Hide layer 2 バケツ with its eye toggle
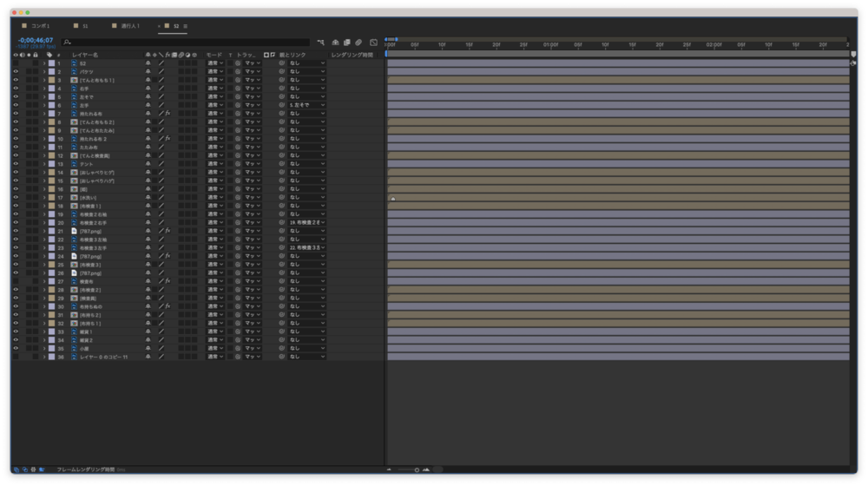Viewport: 868px width, 486px height. (16, 72)
